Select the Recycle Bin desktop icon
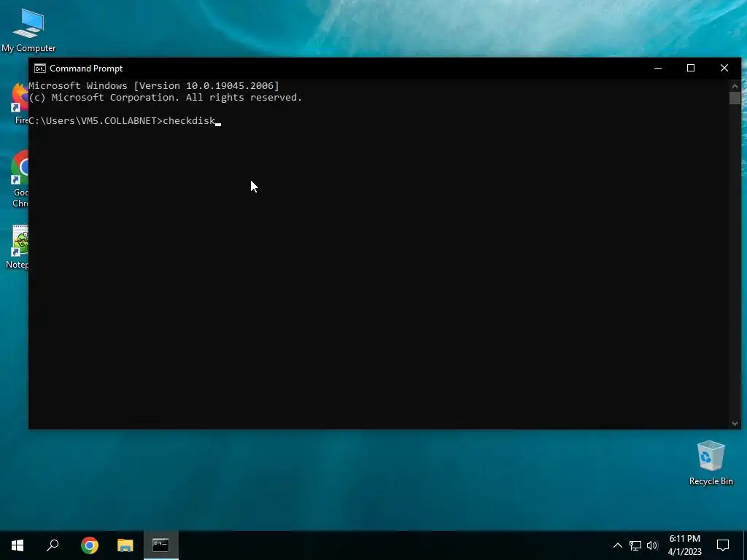 (x=711, y=463)
